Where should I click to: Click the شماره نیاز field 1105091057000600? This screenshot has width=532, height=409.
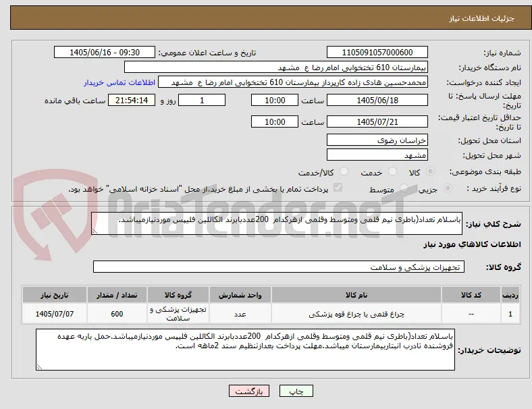[x=377, y=53]
